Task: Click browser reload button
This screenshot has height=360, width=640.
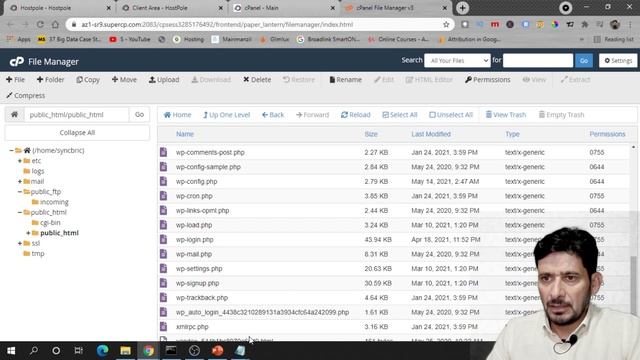Action: point(40,24)
